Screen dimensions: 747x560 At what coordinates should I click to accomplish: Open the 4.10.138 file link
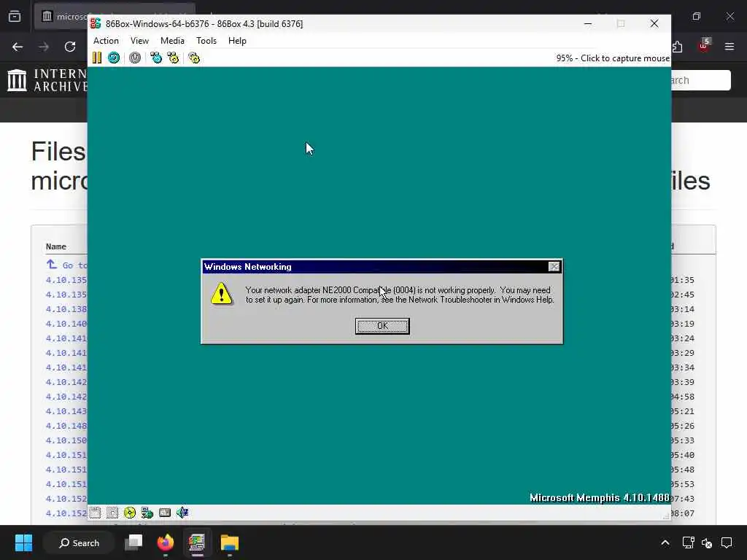[x=66, y=309]
